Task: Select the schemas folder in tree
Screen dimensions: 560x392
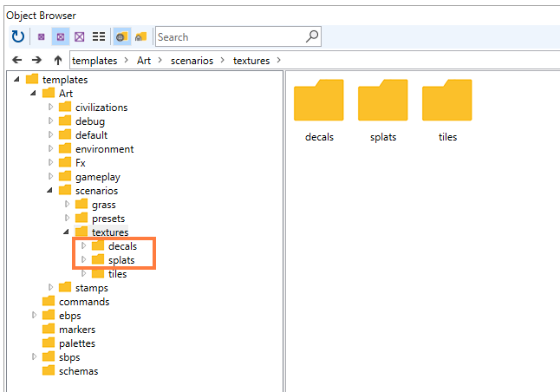Action: pos(70,371)
